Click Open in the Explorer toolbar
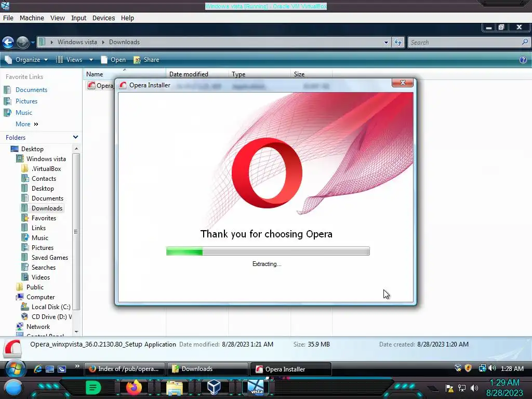532x399 pixels. pyautogui.click(x=113, y=60)
